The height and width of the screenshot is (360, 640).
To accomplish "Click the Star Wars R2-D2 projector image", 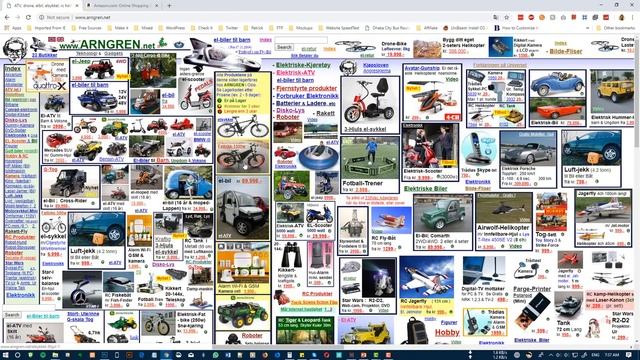I will click(378, 279).
